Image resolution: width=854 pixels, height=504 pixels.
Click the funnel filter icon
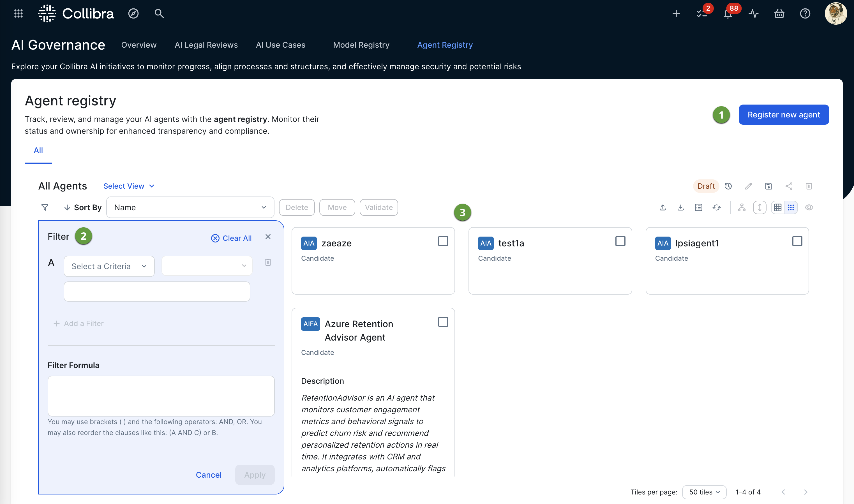tap(45, 207)
